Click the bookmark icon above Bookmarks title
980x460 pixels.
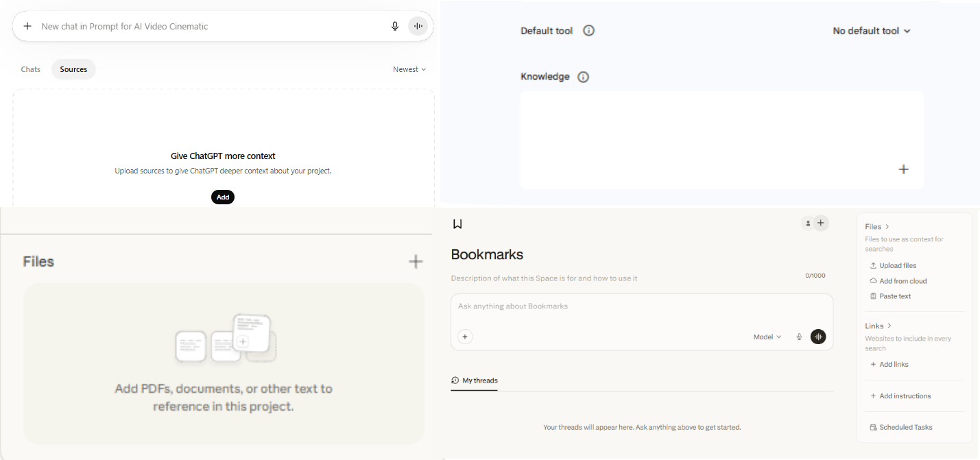[x=457, y=223]
